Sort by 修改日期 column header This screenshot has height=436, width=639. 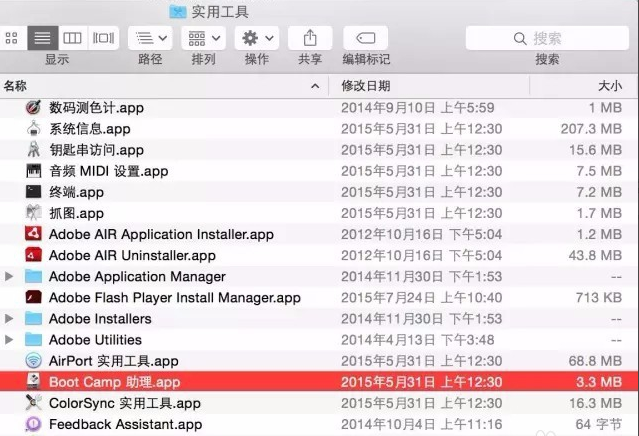pyautogui.click(x=366, y=86)
